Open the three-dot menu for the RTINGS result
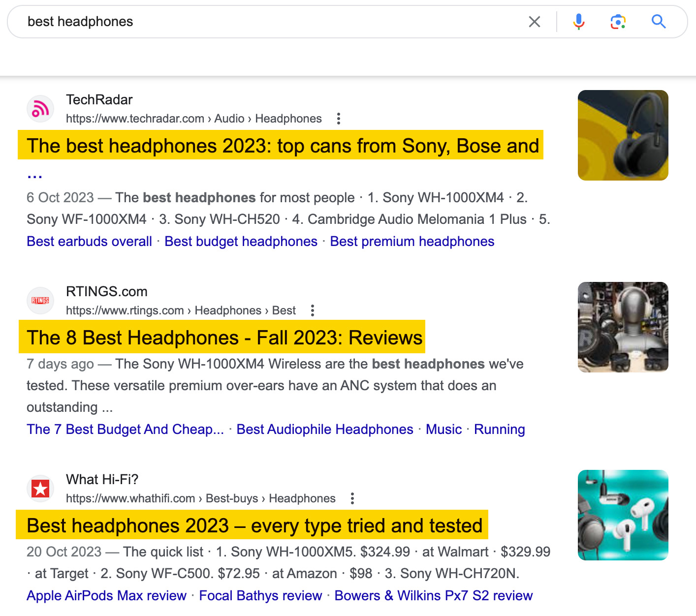 [x=313, y=310]
